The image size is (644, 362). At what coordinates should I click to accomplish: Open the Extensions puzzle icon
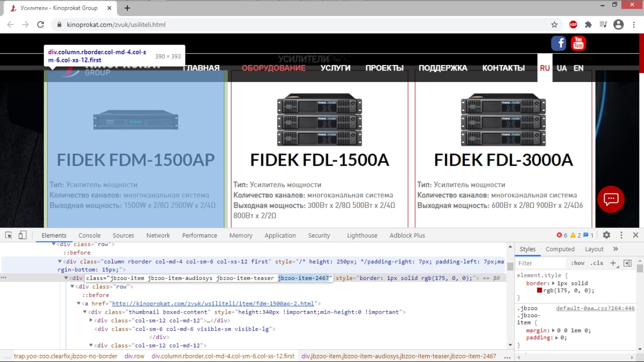point(588,25)
